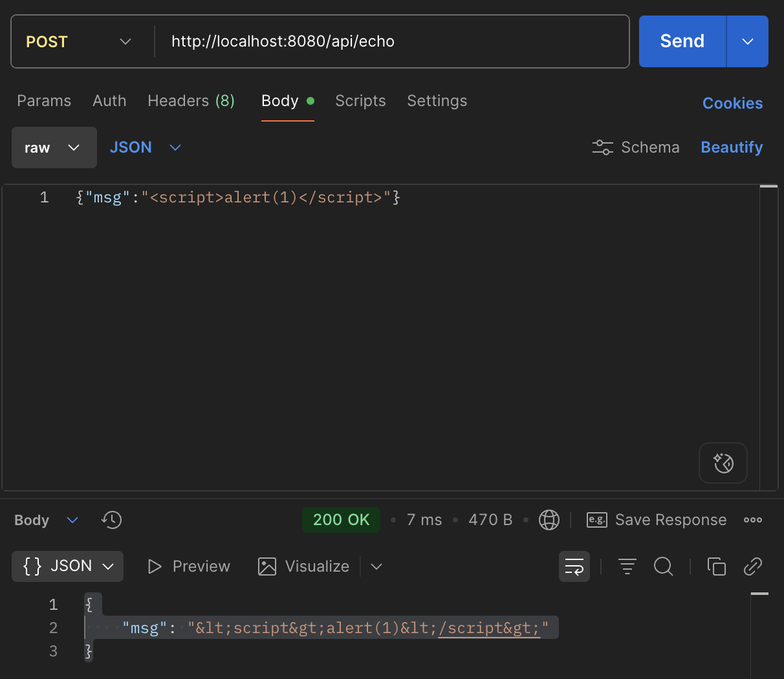Click the request body line 1 text
Viewport: 784px width, 679px height.
[238, 197]
